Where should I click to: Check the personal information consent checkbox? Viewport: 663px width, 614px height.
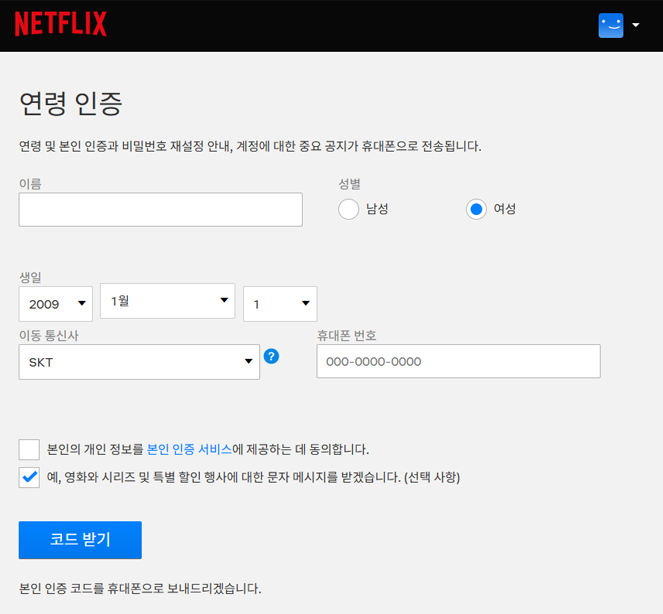[x=29, y=449]
